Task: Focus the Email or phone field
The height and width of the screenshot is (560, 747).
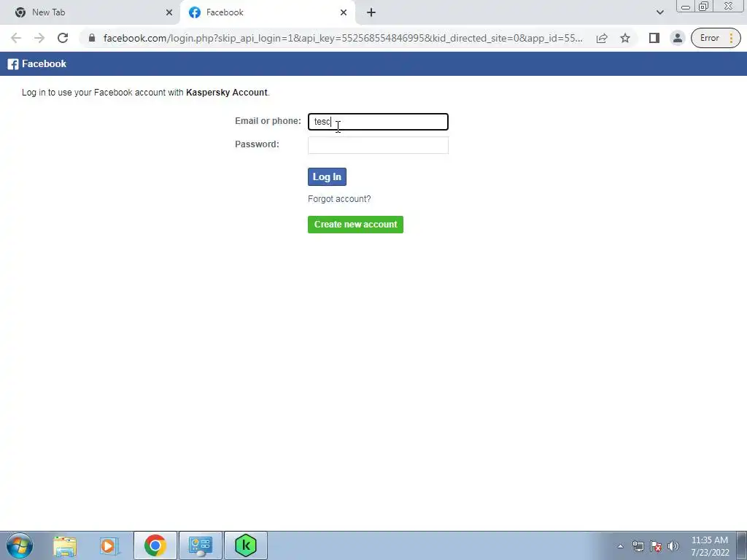Action: click(x=378, y=122)
